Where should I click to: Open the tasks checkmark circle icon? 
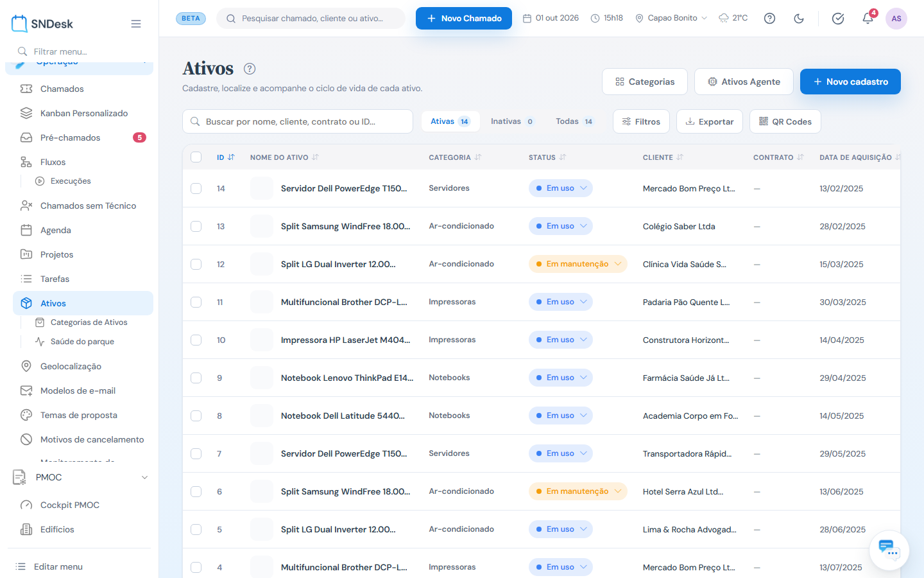click(838, 18)
